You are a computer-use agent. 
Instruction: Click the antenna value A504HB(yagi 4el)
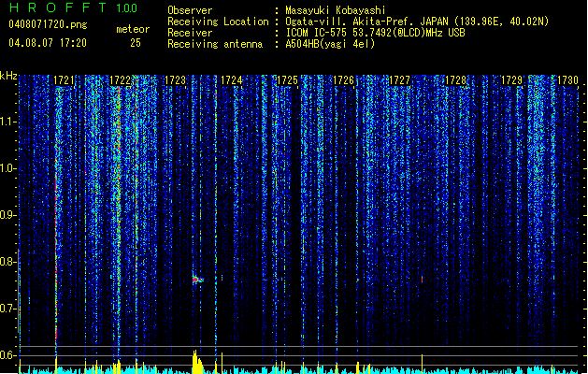pyautogui.click(x=330, y=44)
